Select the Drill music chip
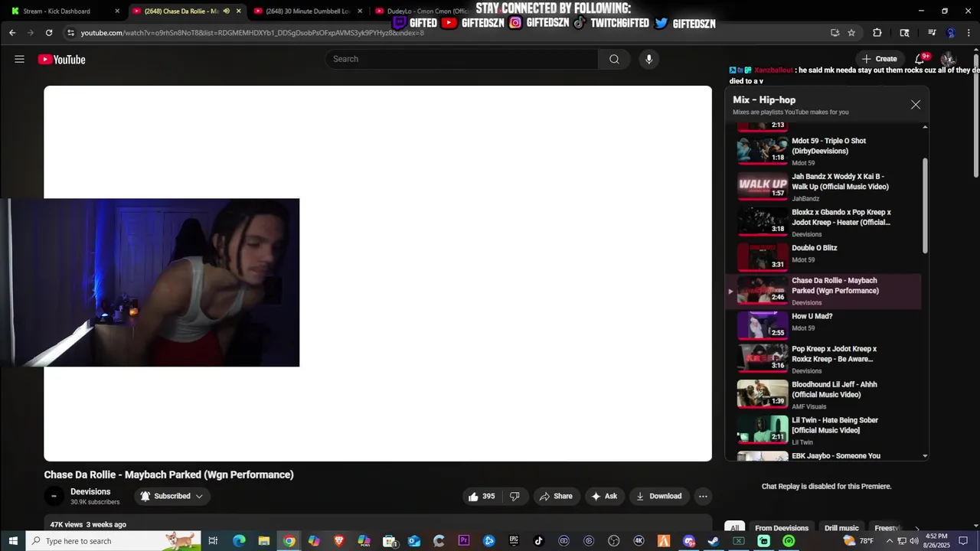This screenshot has width=980, height=551. (x=841, y=528)
